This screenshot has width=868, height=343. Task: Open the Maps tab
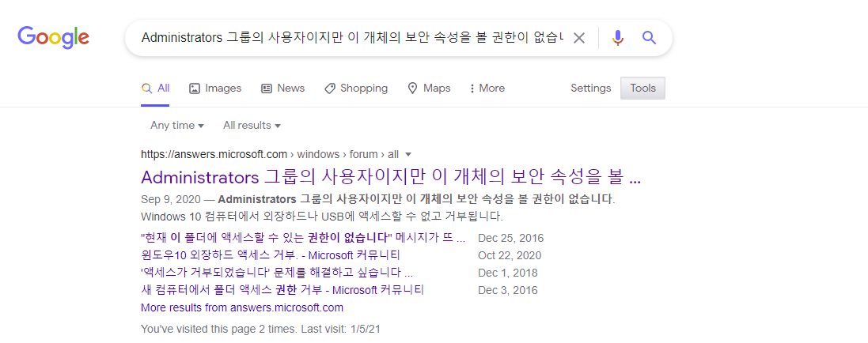[x=429, y=89]
